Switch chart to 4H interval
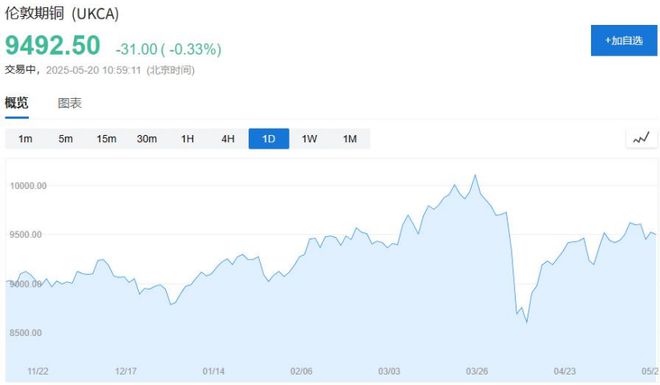The height and width of the screenshot is (385, 660). click(228, 139)
